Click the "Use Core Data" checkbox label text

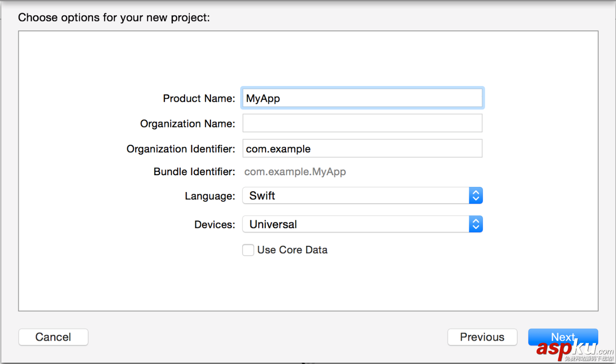(292, 250)
